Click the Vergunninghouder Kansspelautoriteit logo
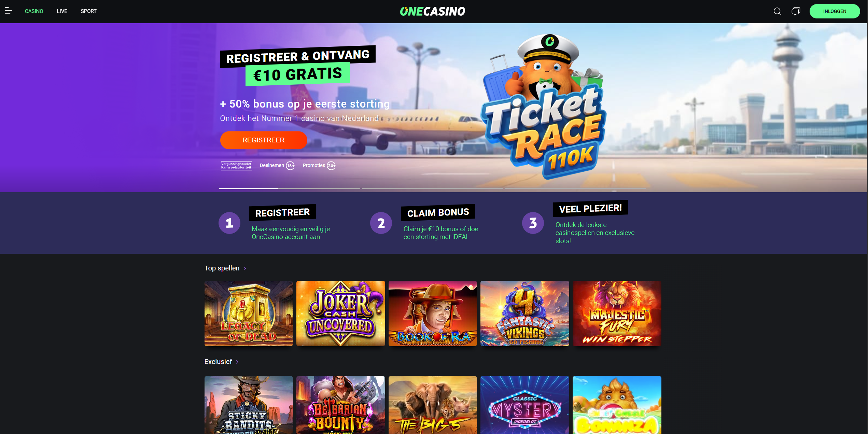The image size is (868, 434). coord(236,166)
